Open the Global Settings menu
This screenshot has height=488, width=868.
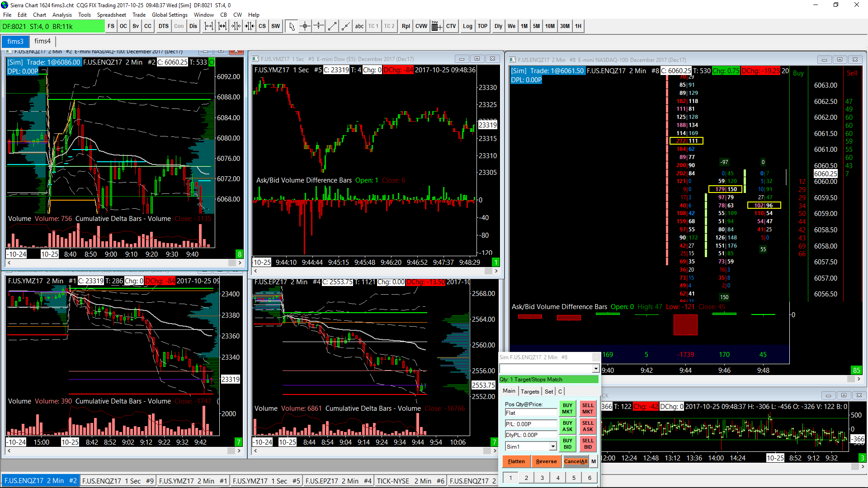click(170, 14)
